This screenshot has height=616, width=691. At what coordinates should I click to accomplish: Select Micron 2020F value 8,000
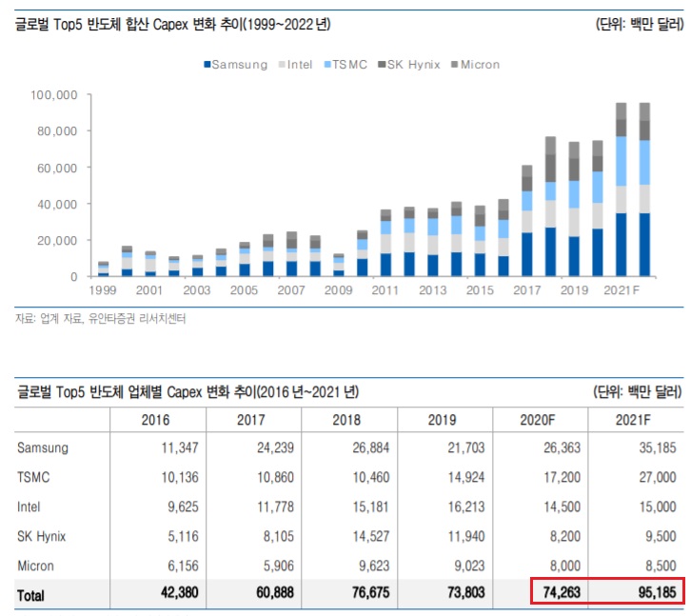(565, 566)
